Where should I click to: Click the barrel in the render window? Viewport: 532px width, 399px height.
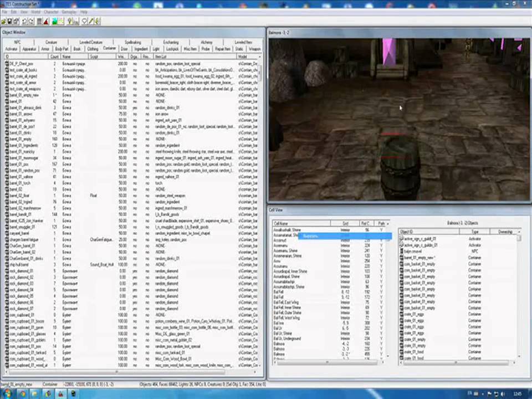click(400, 168)
